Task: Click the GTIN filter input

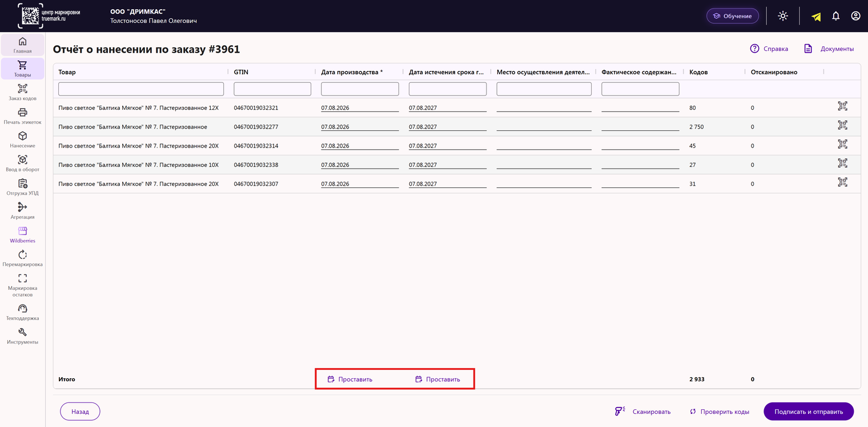Action: (x=272, y=89)
